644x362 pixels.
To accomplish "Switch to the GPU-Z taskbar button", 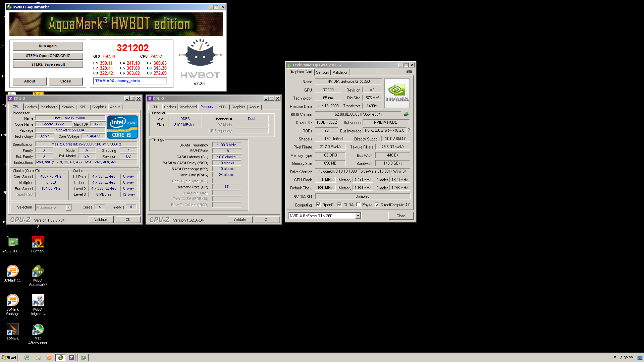I will 84,358.
